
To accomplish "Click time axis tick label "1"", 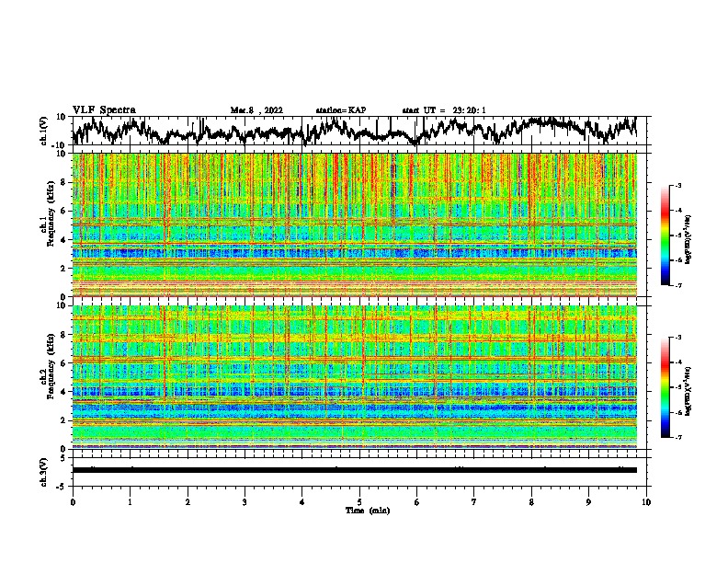I will click(x=130, y=502).
